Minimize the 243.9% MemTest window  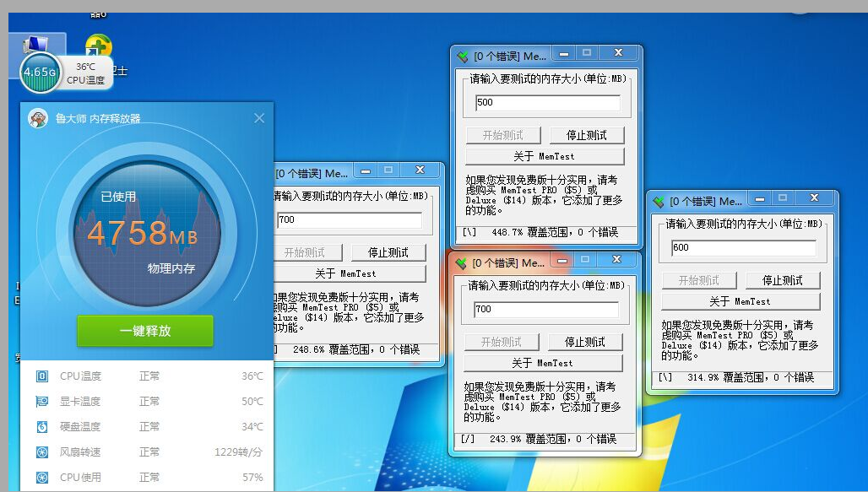561,260
